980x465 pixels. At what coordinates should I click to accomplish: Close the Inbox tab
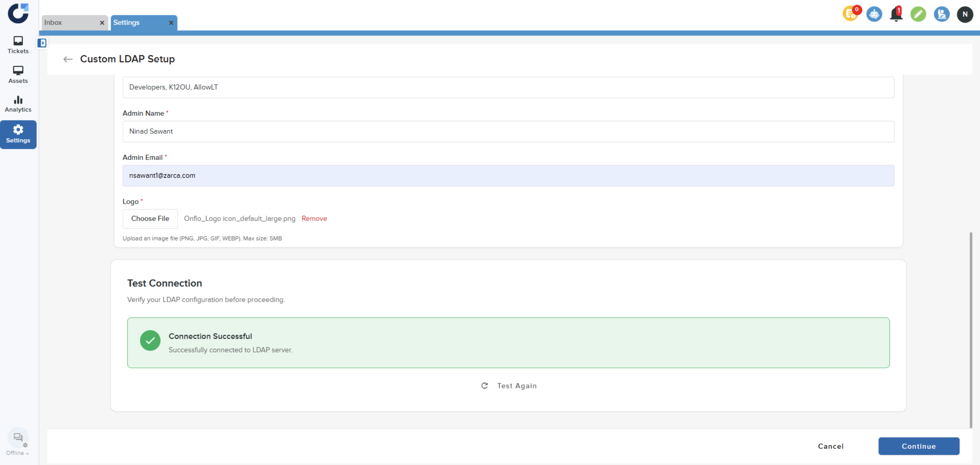102,23
